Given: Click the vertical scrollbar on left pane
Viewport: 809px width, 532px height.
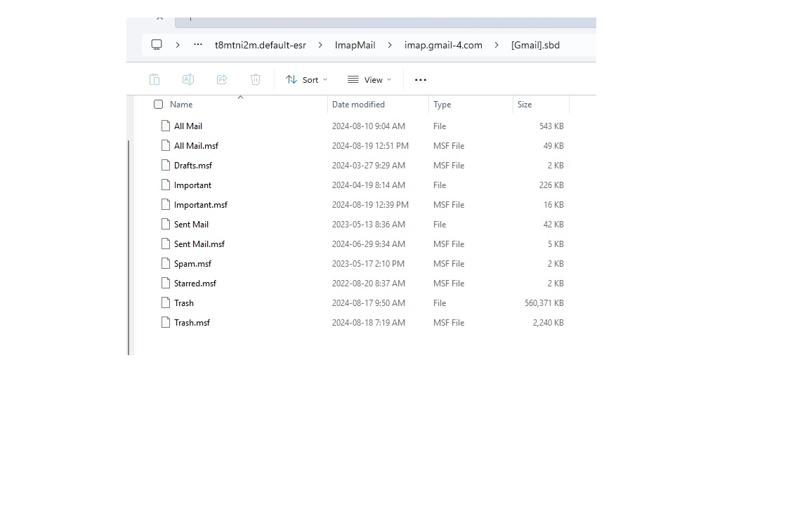Looking at the screenshot, I should pyautogui.click(x=129, y=246).
